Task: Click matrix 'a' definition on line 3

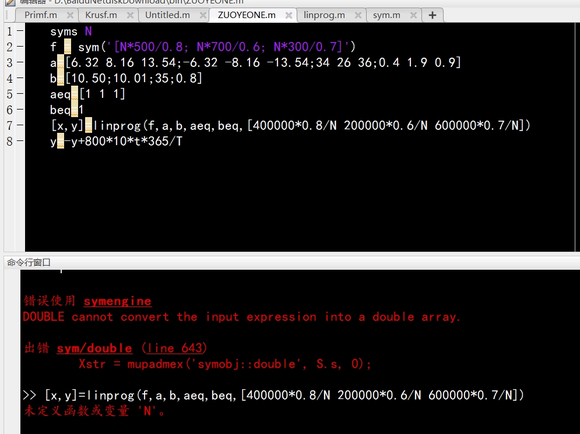Action: [x=256, y=63]
